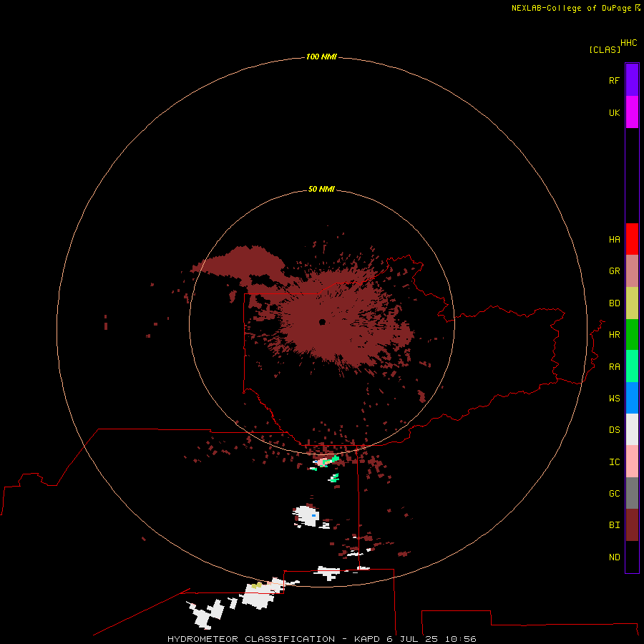Click the HR dark green legend swatch
The height and width of the screenshot is (644, 644).
point(632,335)
